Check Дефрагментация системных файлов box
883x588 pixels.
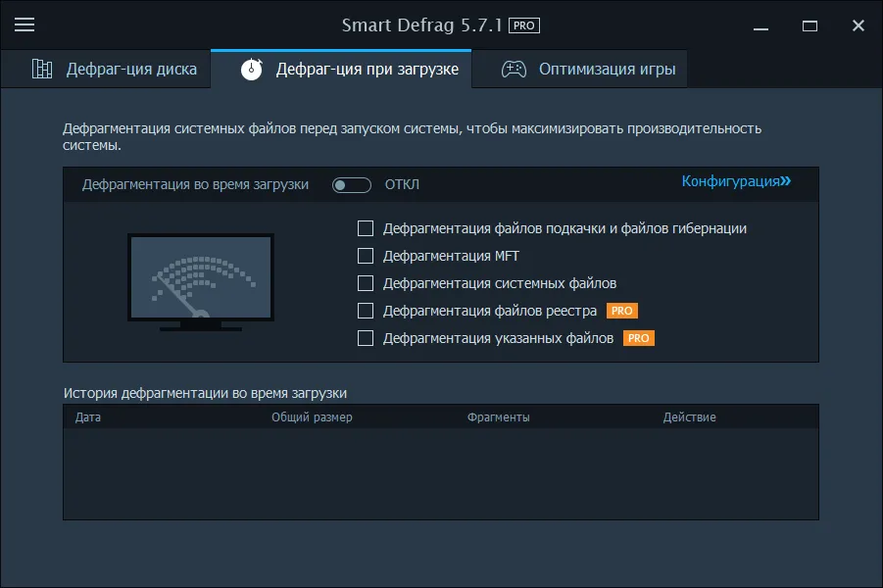pyautogui.click(x=366, y=283)
